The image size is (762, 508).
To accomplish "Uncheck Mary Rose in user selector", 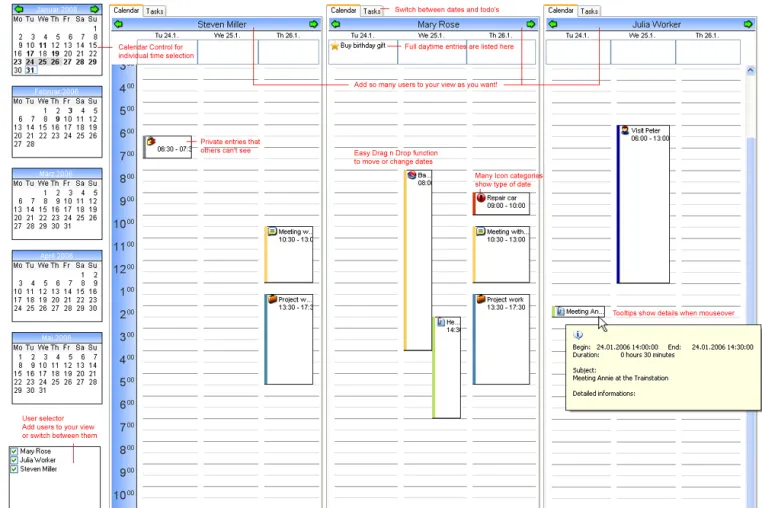I will click(x=14, y=451).
